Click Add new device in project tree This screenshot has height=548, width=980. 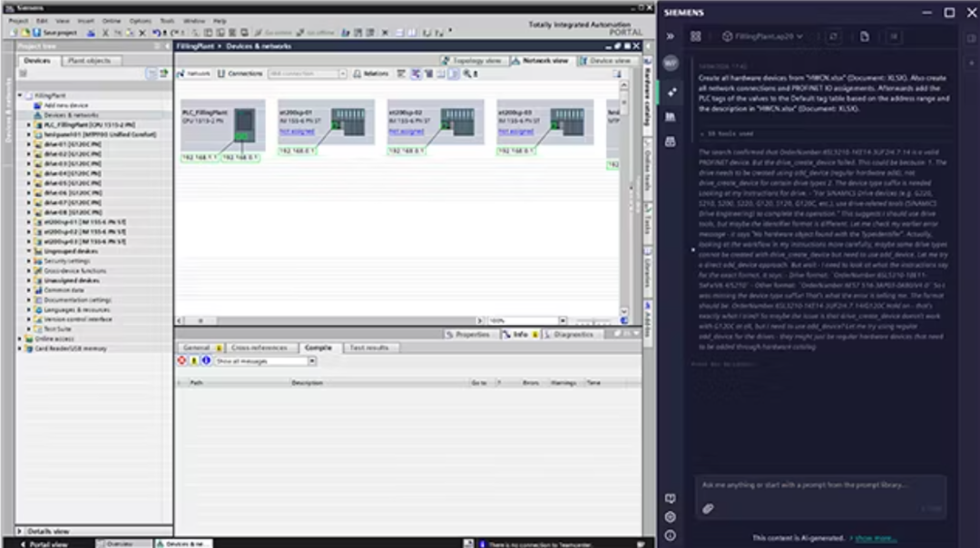(x=65, y=105)
